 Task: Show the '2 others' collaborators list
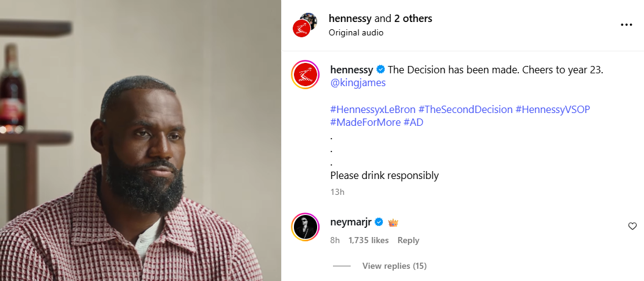coord(413,18)
